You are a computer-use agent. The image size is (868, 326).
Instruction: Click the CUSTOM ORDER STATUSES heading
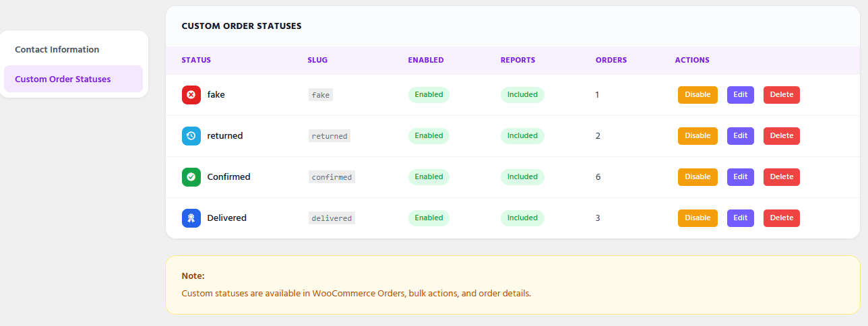click(241, 26)
